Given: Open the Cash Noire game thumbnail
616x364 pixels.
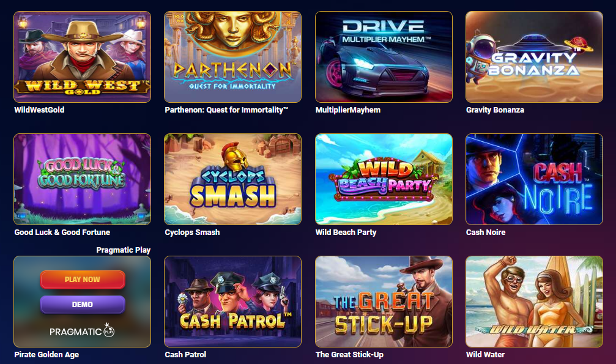Looking at the screenshot, I should point(534,179).
